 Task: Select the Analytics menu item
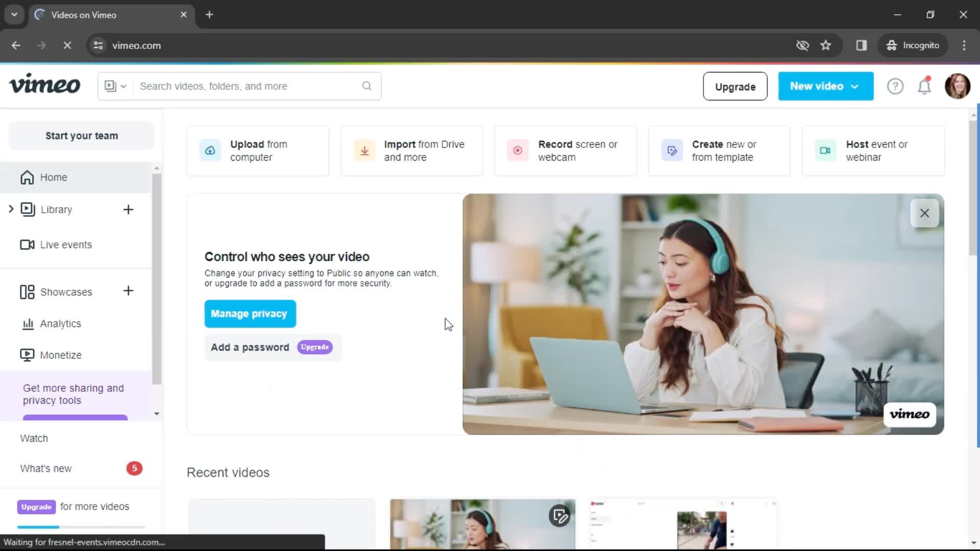point(61,323)
